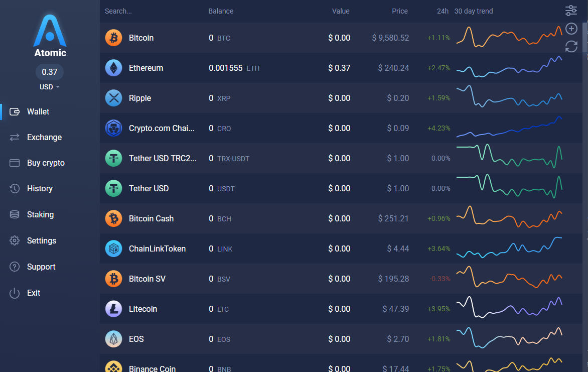Open the Staking section
588x372 pixels.
pyautogui.click(x=40, y=214)
